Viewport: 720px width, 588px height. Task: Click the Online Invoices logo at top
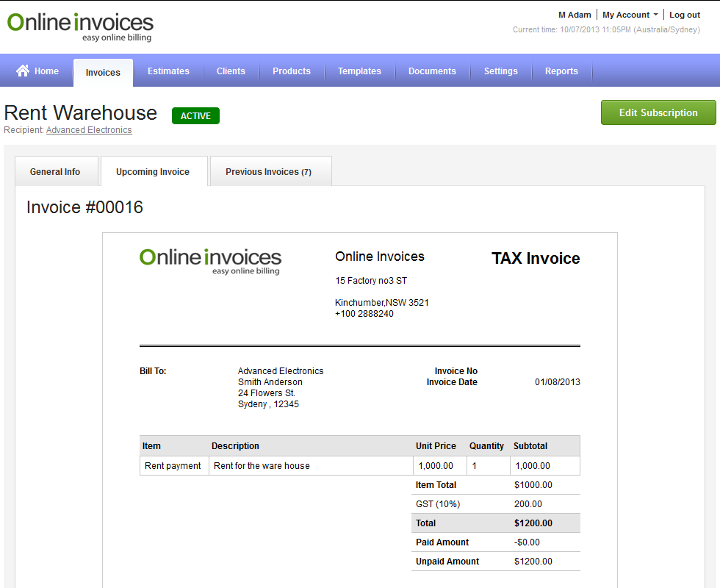[80, 26]
